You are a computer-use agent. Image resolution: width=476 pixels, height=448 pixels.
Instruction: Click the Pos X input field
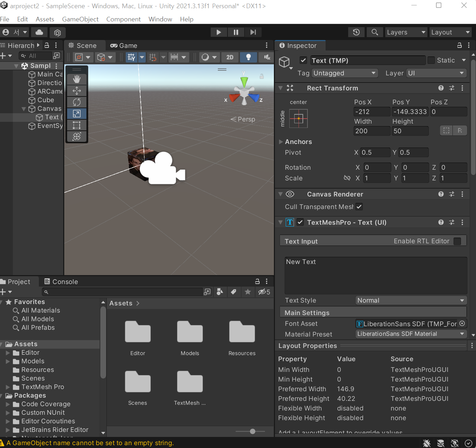[x=371, y=112]
